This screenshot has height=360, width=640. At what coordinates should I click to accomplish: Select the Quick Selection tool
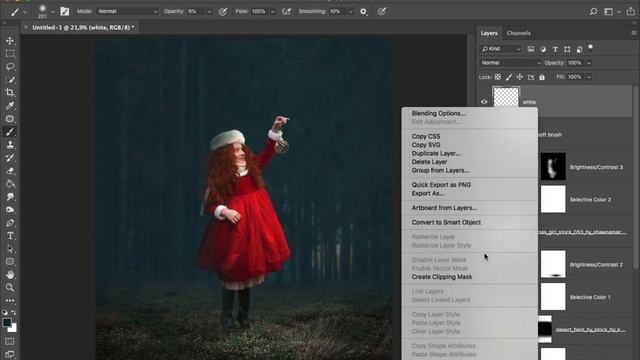[10, 80]
